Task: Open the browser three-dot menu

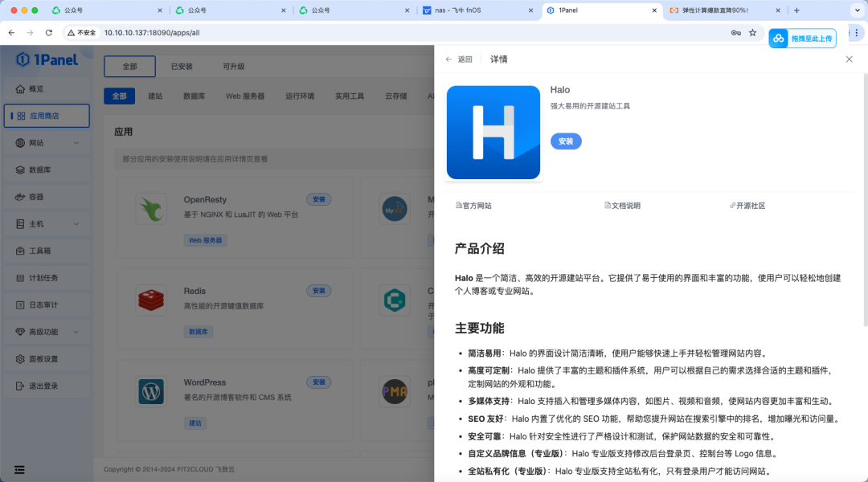Action: [x=857, y=33]
